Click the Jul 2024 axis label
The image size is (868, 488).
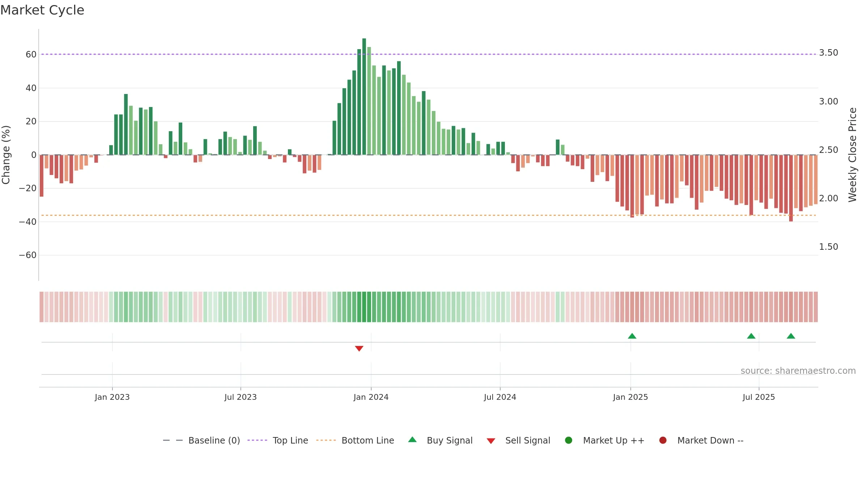500,397
